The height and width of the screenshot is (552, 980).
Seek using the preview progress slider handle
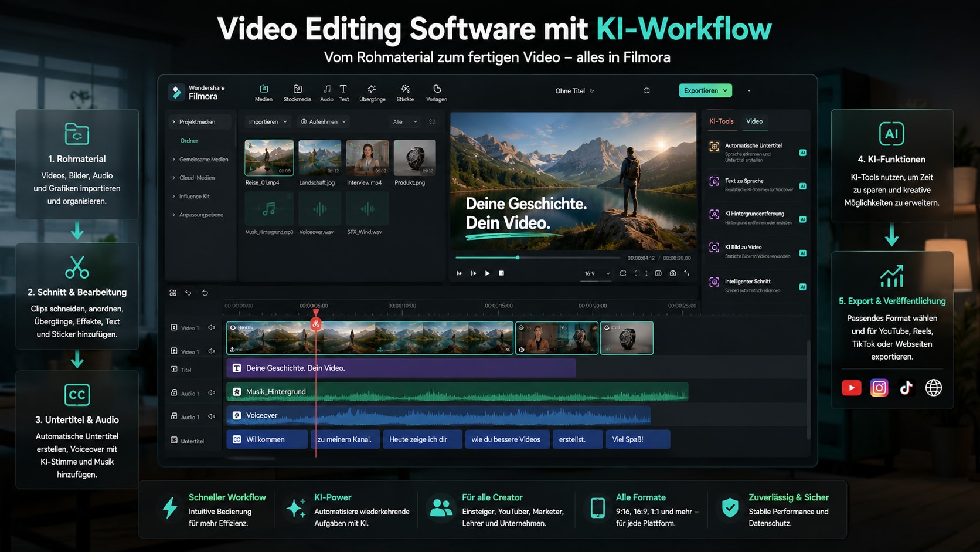point(518,258)
